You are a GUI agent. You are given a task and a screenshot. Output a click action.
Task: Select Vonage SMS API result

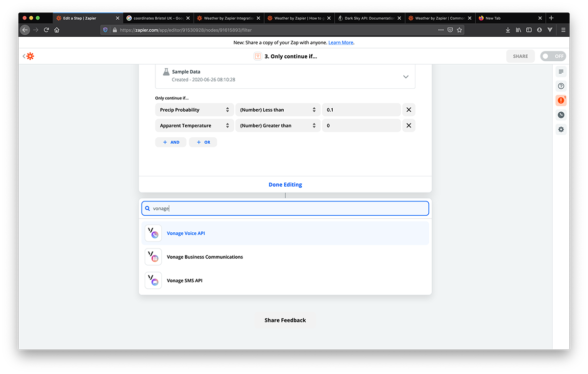pos(285,281)
